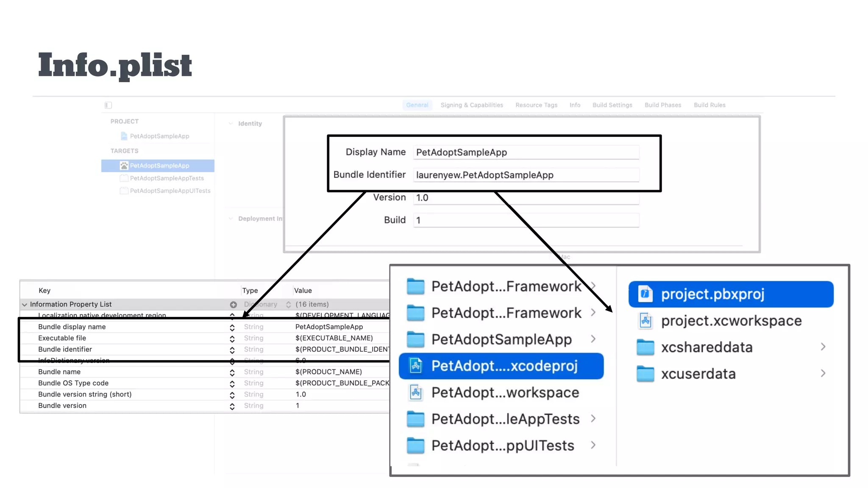Collapse the Identity section
Screen dimensions: 868x488
click(x=231, y=124)
